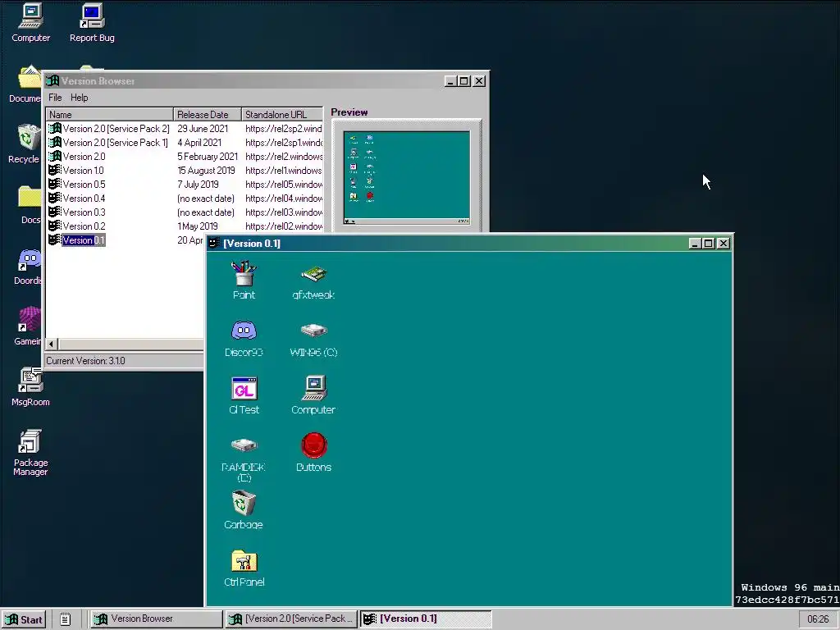The width and height of the screenshot is (840, 630).
Task: Click the Version 0.1 window title icon
Action: 214,243
